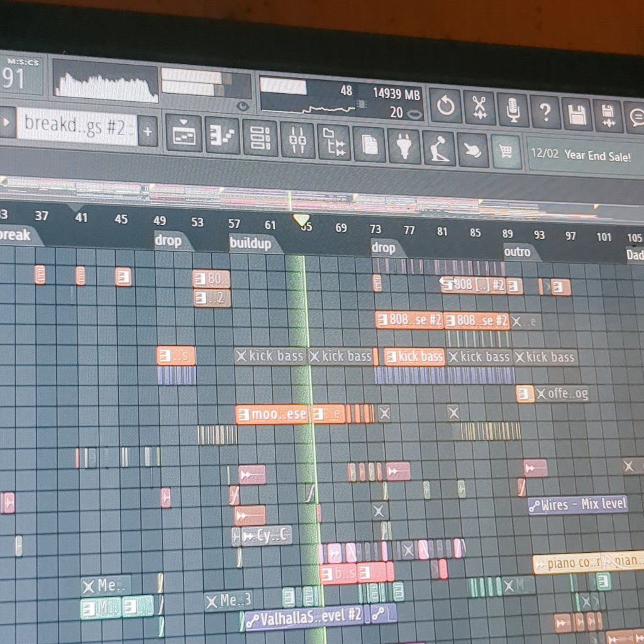Screen dimensions: 644x644
Task: Select the piano co.. audio clip
Action: (x=569, y=563)
